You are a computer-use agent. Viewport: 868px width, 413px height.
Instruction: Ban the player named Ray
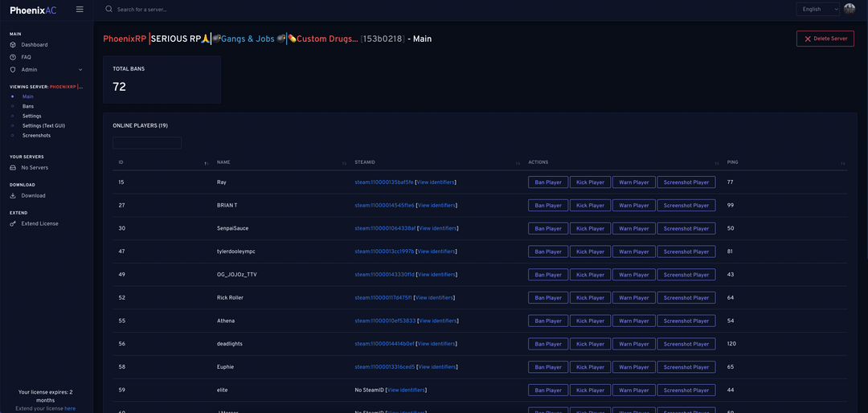548,182
